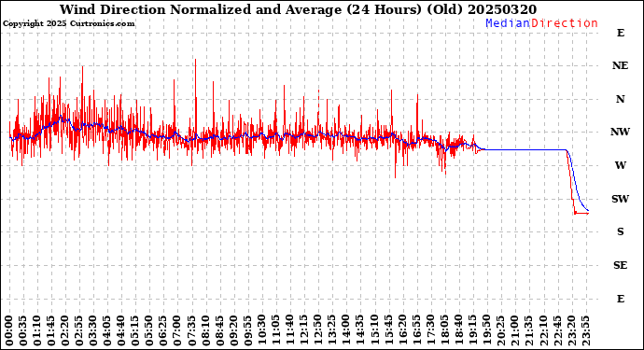The height and width of the screenshot is (350, 644).
Task: Click the "09:55" time axis label
Action: pos(248,331)
